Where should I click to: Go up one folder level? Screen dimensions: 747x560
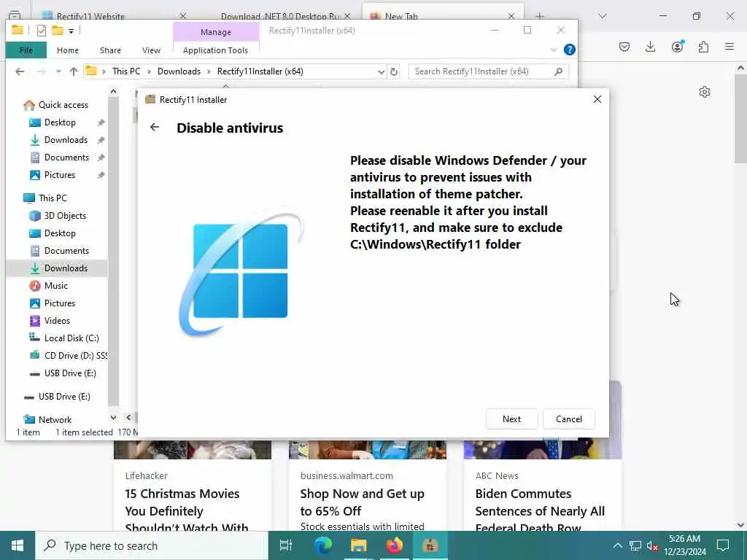[x=74, y=71]
